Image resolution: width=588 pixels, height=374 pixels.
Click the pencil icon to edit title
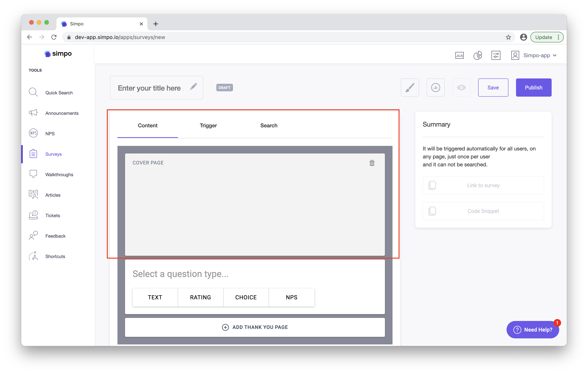pos(193,86)
